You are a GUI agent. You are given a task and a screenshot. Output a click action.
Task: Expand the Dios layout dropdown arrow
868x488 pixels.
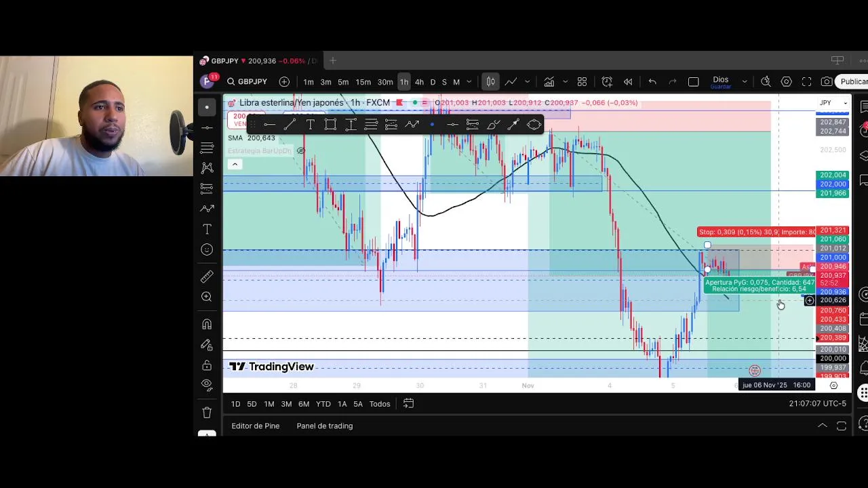(x=744, y=82)
